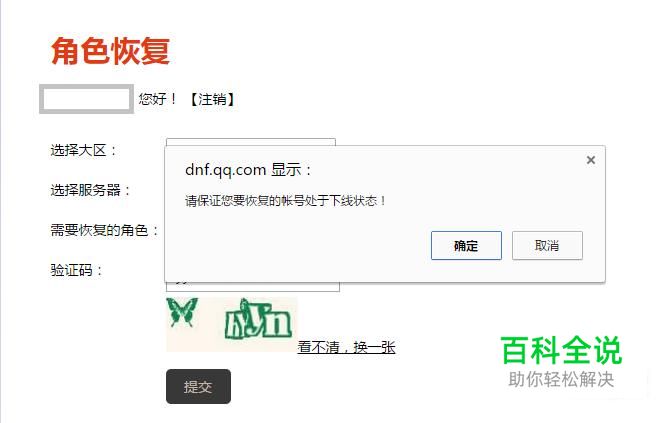This screenshot has height=423, width=672.
Task: Click the 助你轻松解决 gray subtitle
Action: point(561,379)
